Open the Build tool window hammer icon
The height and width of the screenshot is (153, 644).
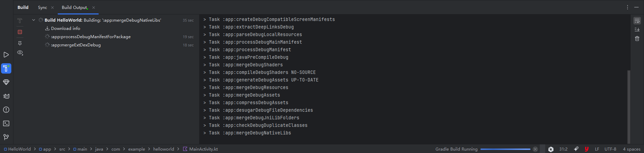click(x=6, y=68)
